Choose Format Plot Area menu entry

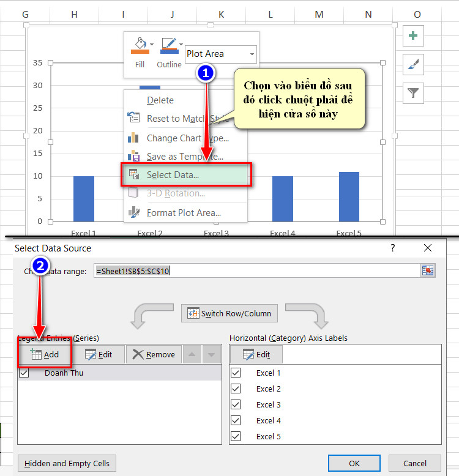tap(185, 213)
